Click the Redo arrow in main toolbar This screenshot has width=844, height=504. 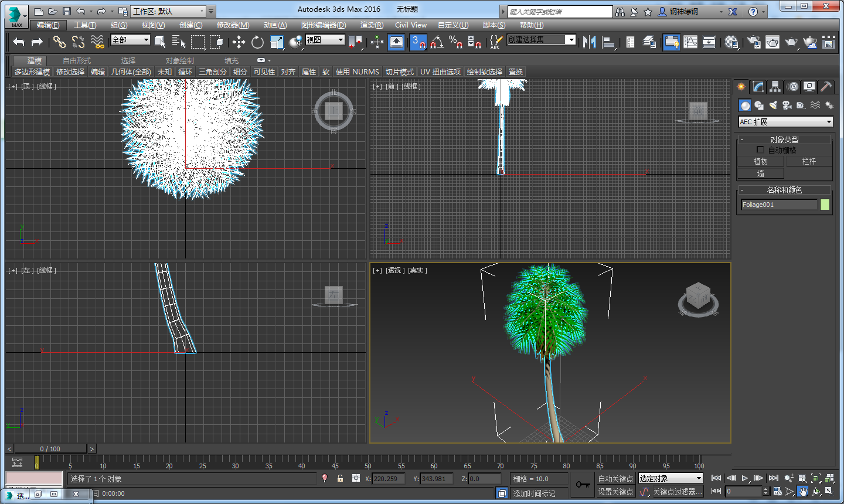pyautogui.click(x=37, y=42)
